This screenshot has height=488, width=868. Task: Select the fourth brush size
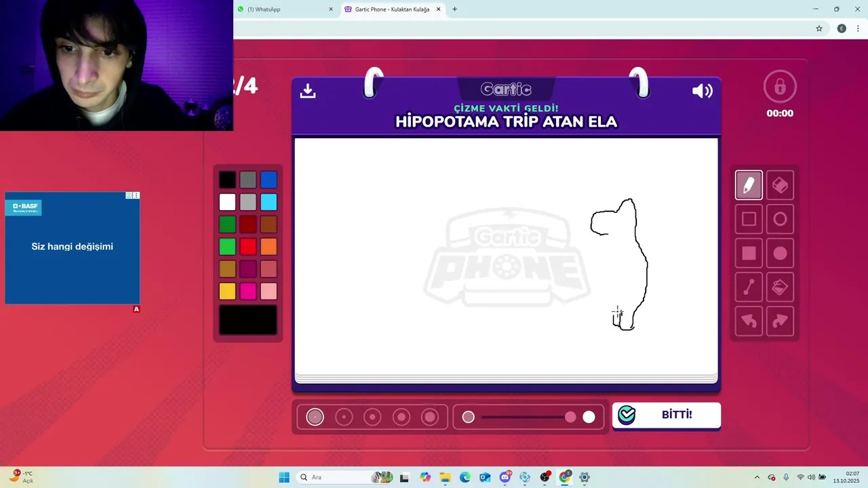[401, 417]
